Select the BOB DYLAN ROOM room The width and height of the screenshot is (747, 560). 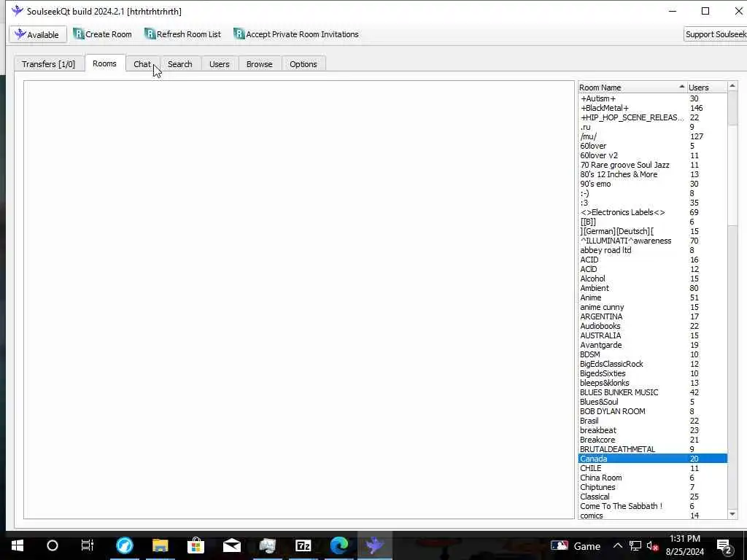tap(653, 411)
